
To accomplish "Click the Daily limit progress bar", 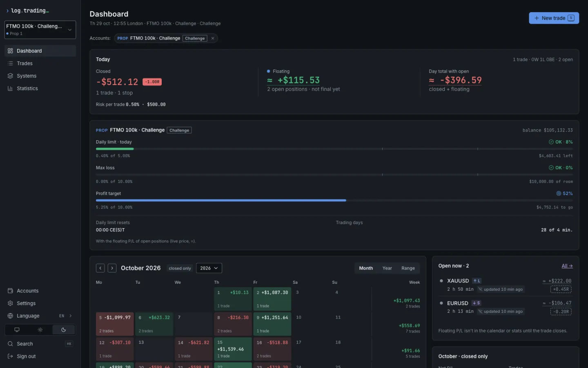I will click(x=334, y=149).
